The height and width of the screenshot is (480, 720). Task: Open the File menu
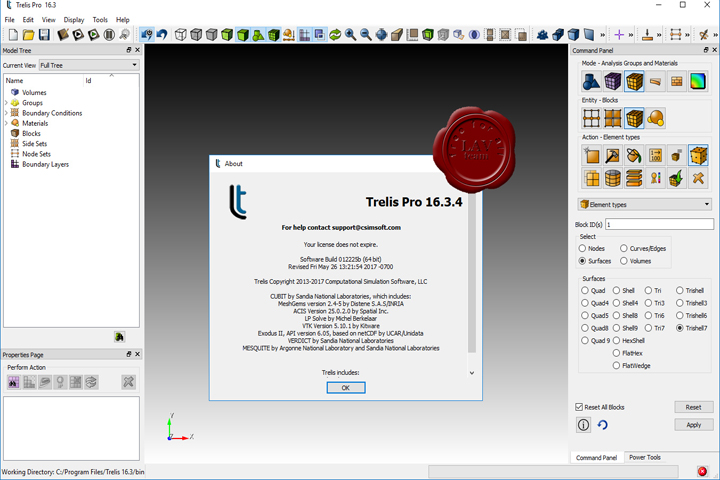[x=10, y=20]
